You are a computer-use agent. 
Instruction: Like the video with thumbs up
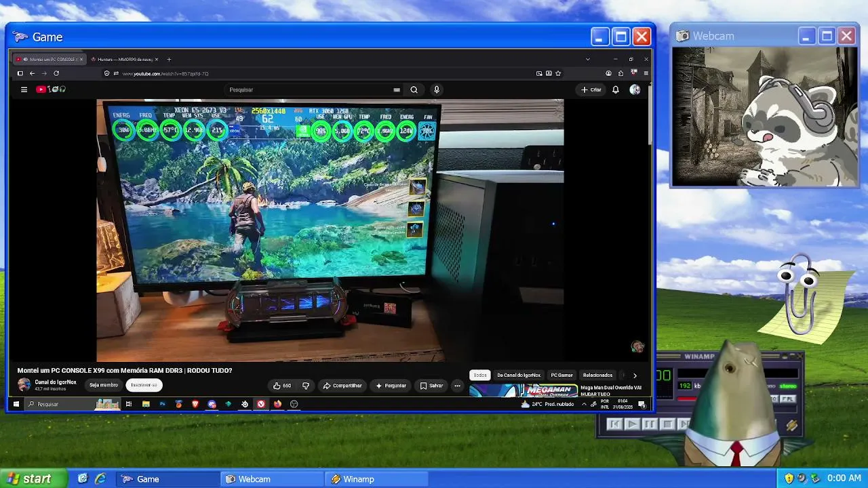coord(282,386)
